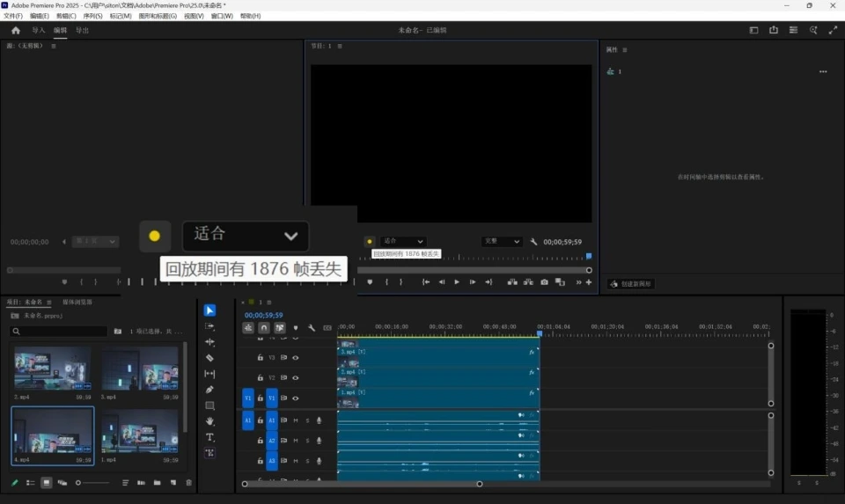The image size is (845, 504).
Task: Toggle the lock on track V2
Action: [x=261, y=377]
